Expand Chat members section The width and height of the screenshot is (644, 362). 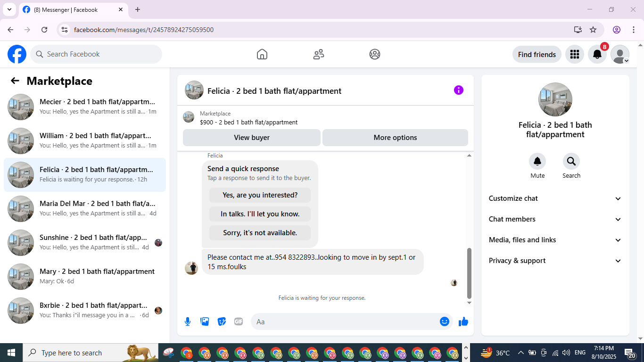555,219
